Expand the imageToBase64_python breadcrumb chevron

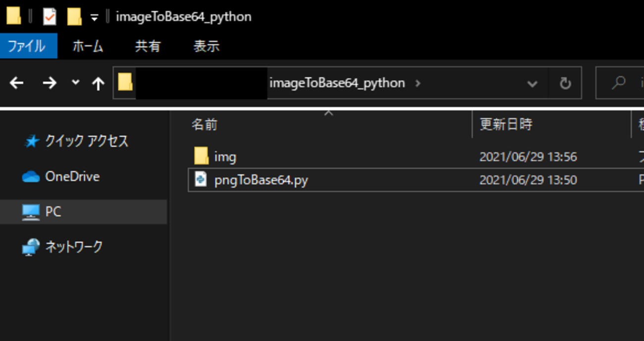pyautogui.click(x=418, y=83)
